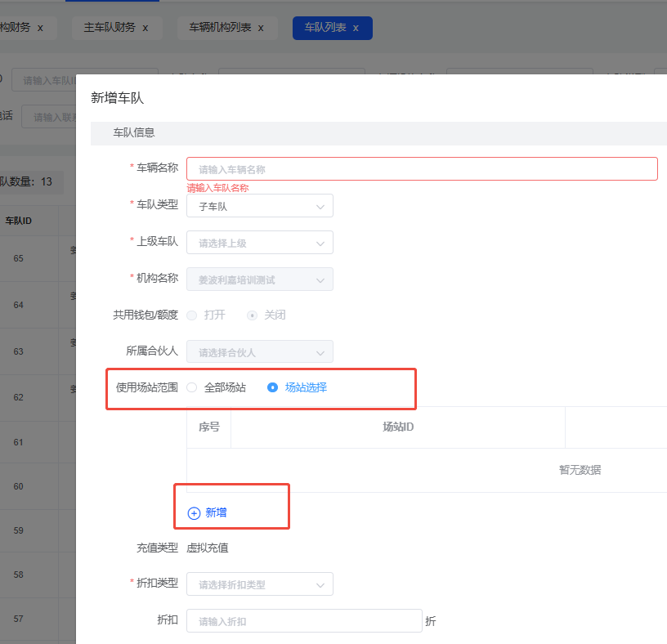Click the 新增车队 dialog title
Image resolution: width=667 pixels, height=644 pixels.
point(118,98)
